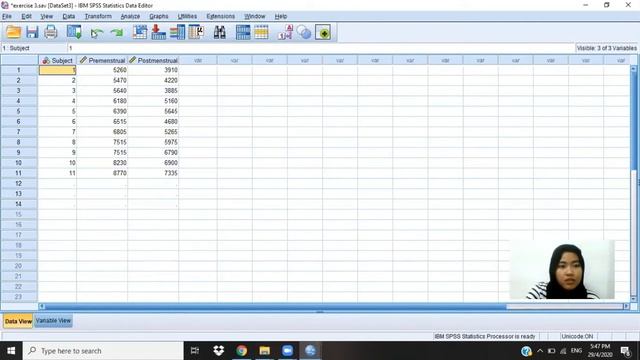Open Task View on taskbar
The width and height of the screenshot is (640, 360).
[195, 351]
